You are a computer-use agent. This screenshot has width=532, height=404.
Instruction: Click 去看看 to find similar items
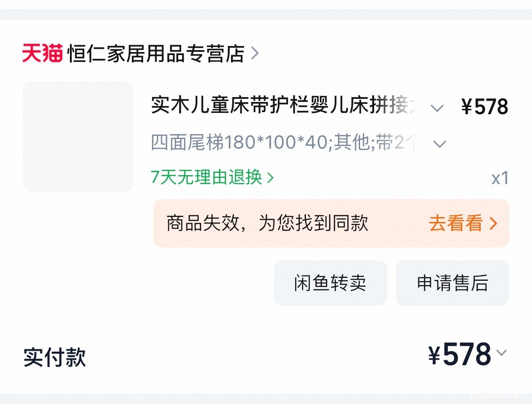pos(456,223)
